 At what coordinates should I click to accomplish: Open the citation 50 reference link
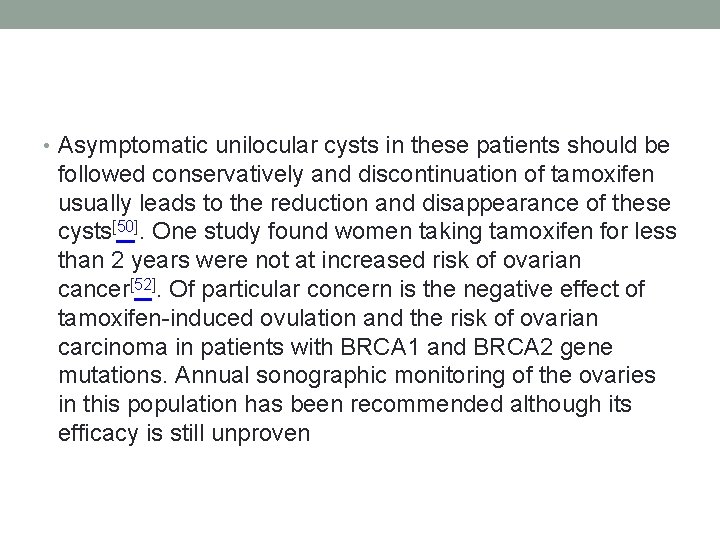point(124,227)
